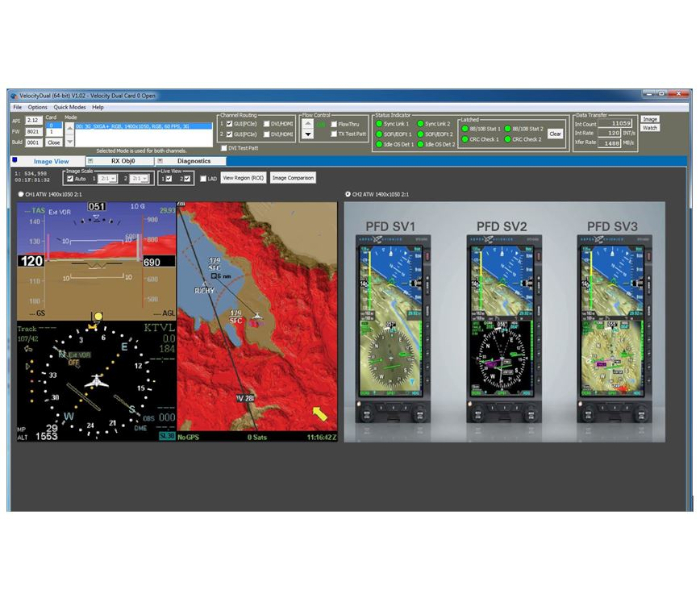The image size is (700, 600).
Task: Click the Idle OS Det 1 indicator light
Action: [x=381, y=144]
